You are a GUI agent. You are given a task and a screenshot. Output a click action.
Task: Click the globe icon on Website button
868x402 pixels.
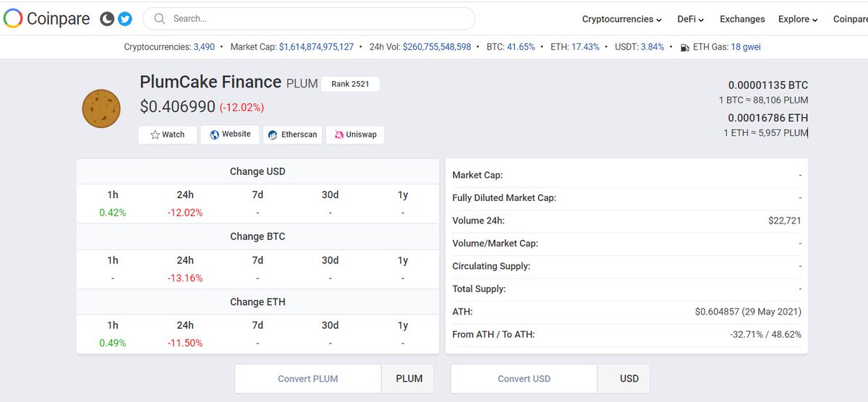click(214, 134)
